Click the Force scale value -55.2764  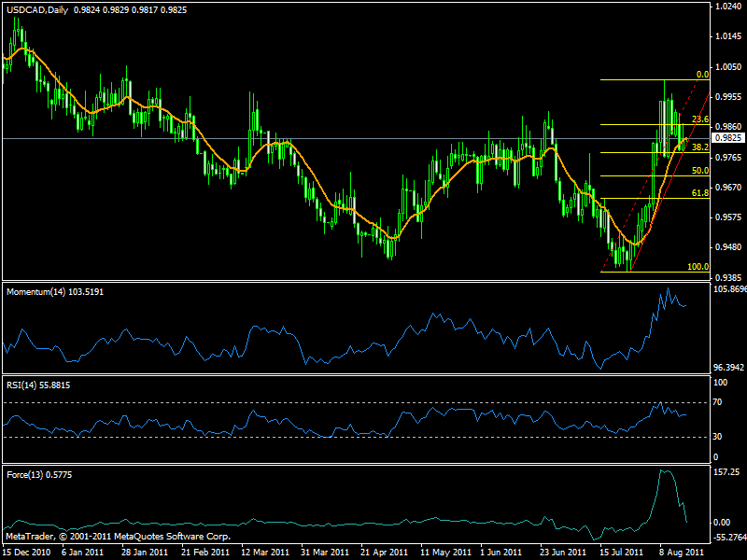pos(729,538)
